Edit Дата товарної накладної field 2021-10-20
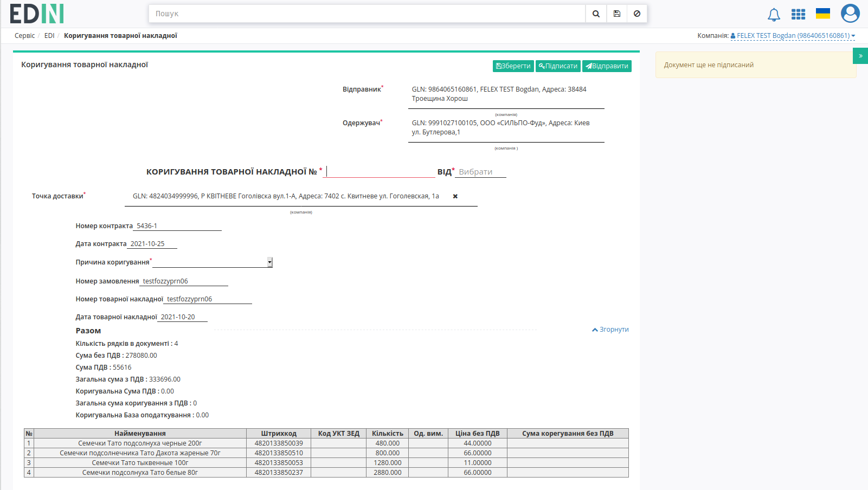The width and height of the screenshot is (868, 490). click(x=183, y=317)
